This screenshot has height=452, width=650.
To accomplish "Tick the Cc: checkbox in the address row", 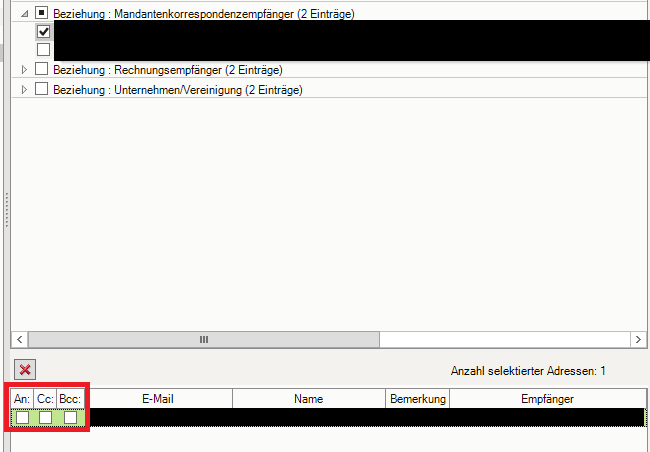I will 45,417.
